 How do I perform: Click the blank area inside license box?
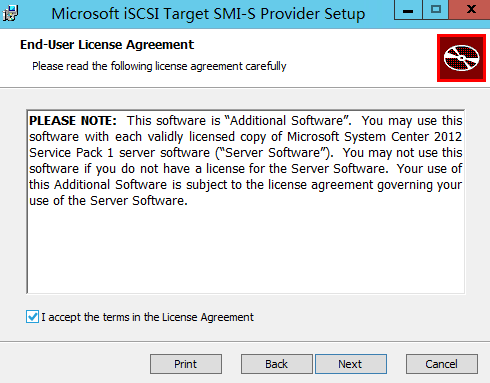(x=246, y=250)
